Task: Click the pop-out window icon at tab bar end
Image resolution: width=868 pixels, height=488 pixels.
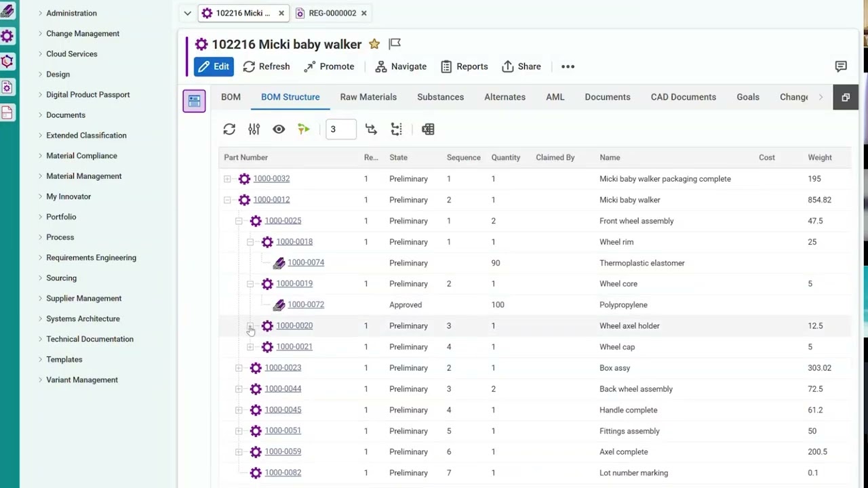Action: (846, 98)
